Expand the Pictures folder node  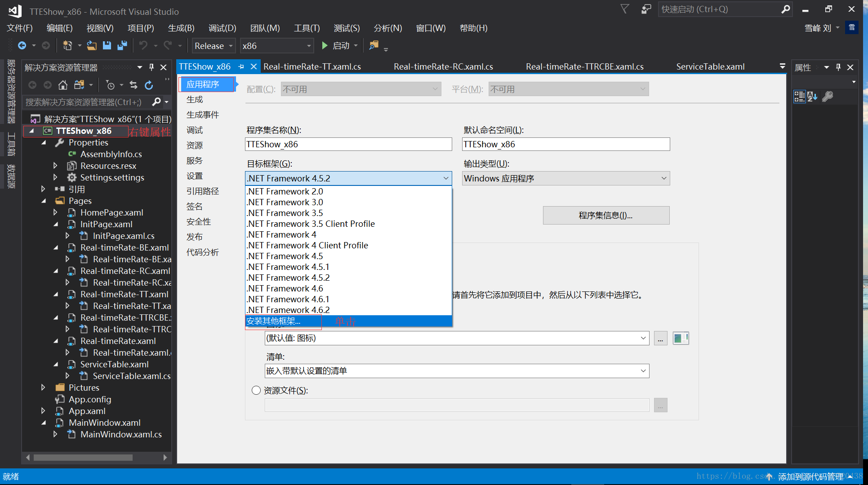tap(44, 388)
